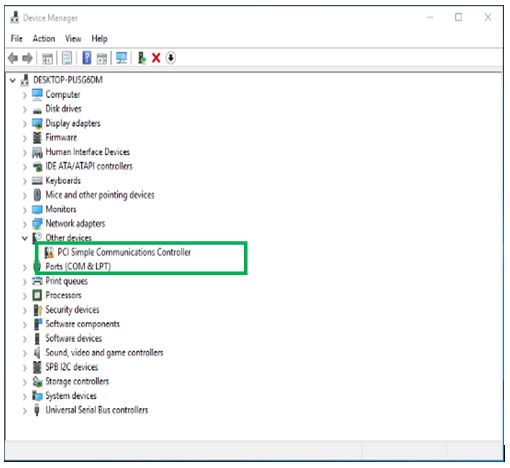Select the Sound, video and game controllers label

point(104,353)
